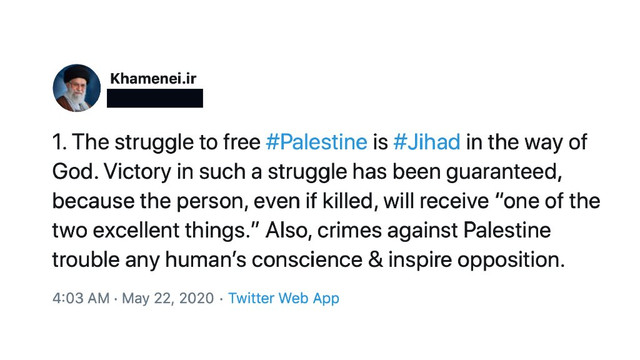Screen dimensions: 640x360
Task: Open the profile avatar beside Khamenei.ir
Action: point(77,88)
